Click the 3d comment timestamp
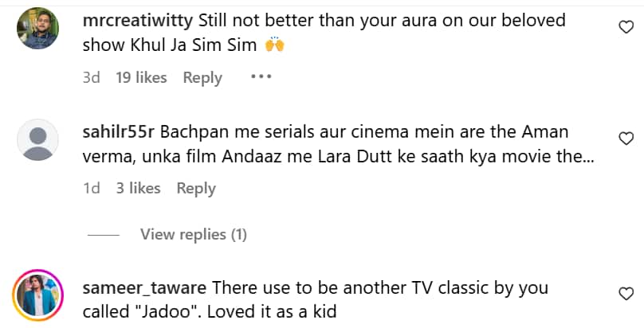This screenshot has height=328, width=644. pos(91,77)
